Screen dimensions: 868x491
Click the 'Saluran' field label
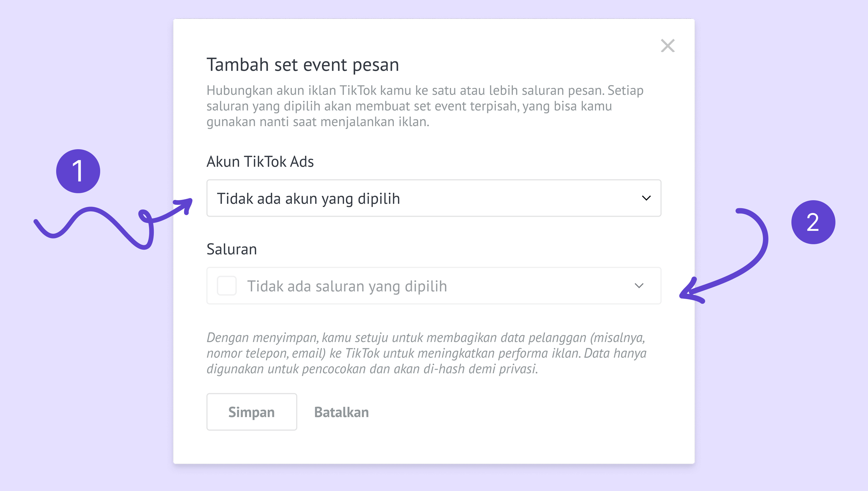(x=231, y=249)
